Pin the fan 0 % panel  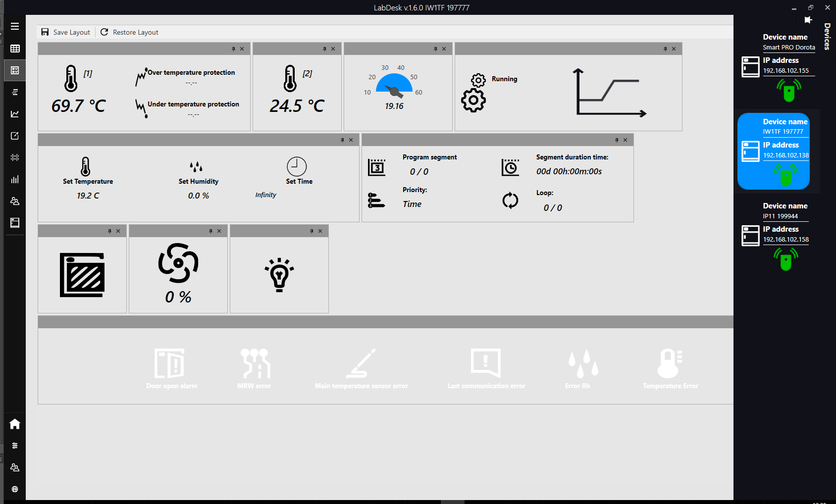click(210, 231)
